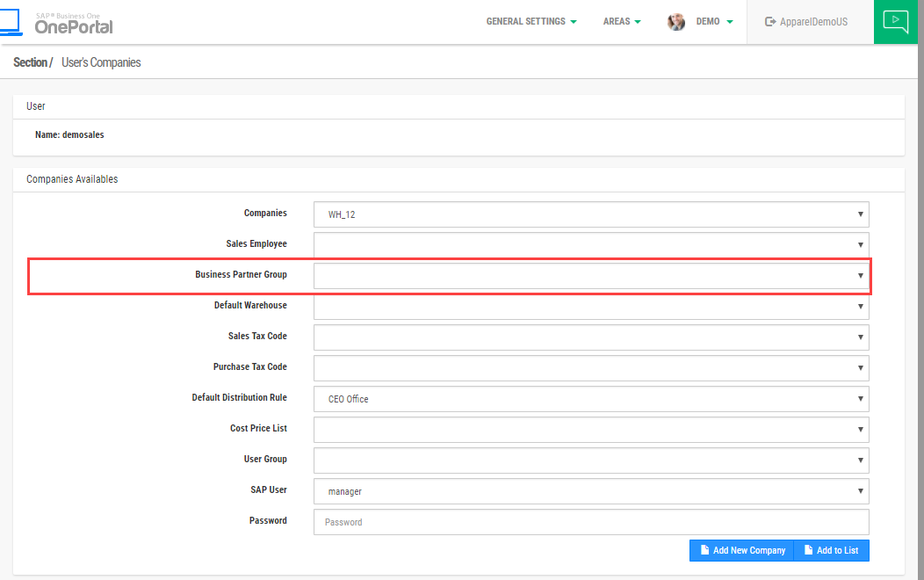Expand the Default Warehouse dropdown
Image resolution: width=924 pixels, height=580 pixels.
click(x=590, y=307)
